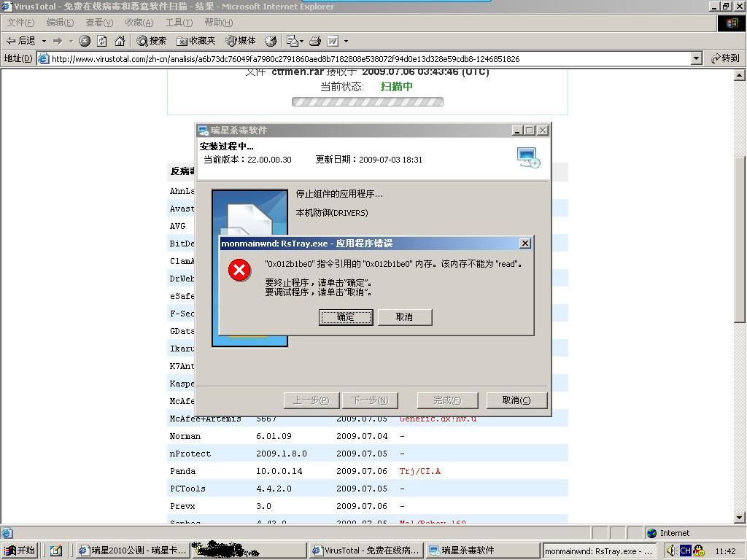Click IE status bar page icon
747x560 pixels.
pos(7,533)
